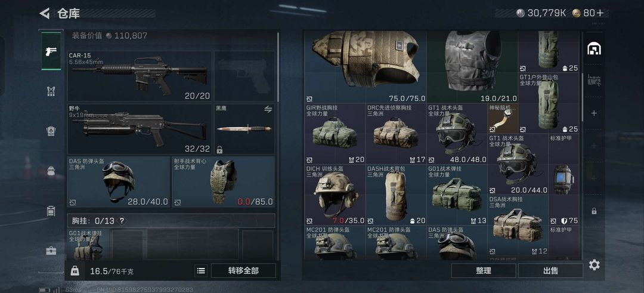Select the CAR-15 rifle slot
The height and width of the screenshot is (293, 644).
coord(139,76)
